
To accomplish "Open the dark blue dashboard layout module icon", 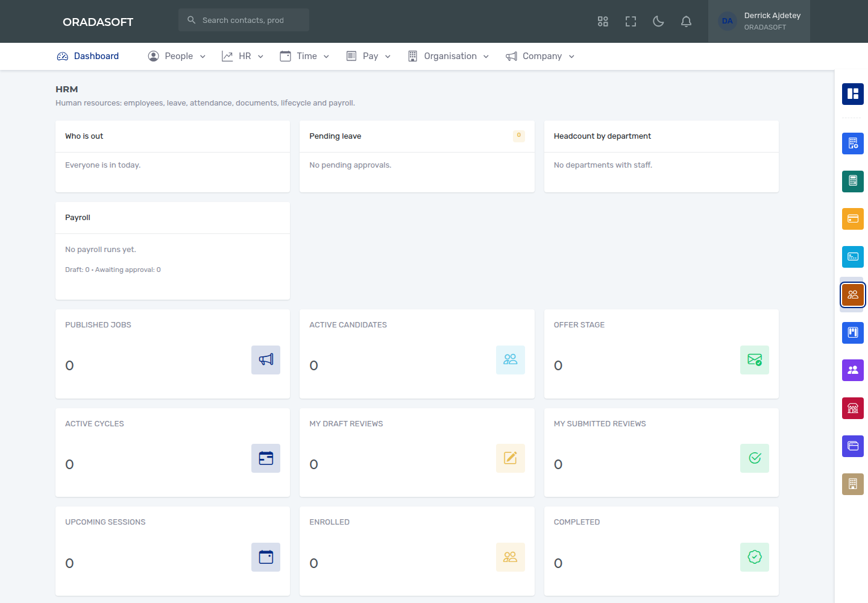I will 853,94.
